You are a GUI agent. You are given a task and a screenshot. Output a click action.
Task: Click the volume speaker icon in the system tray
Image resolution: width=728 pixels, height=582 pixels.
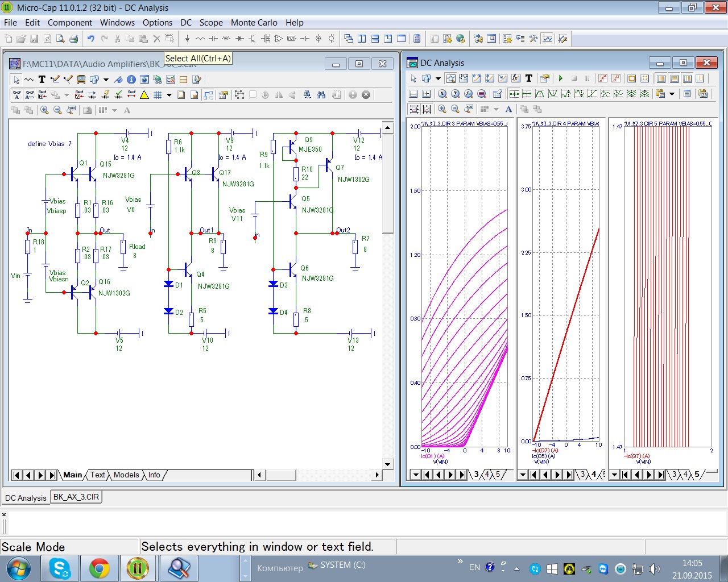coord(654,568)
